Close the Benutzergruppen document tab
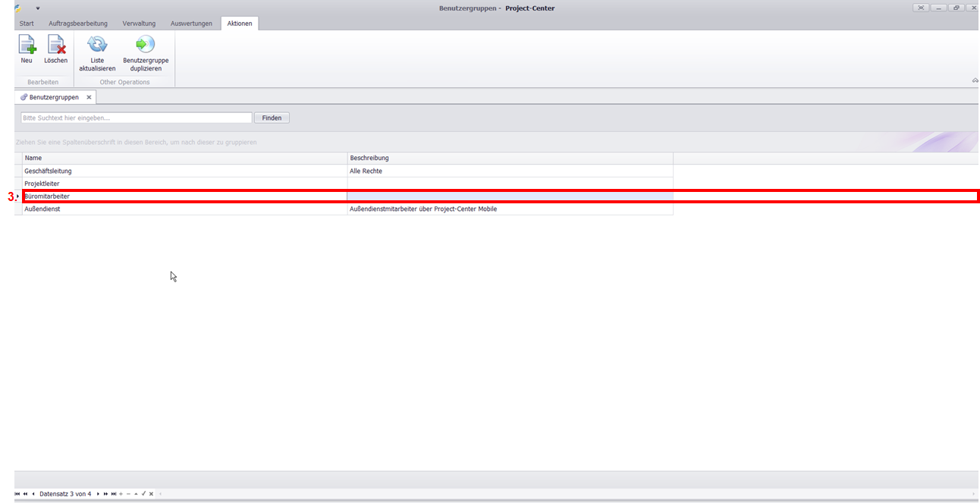 point(89,97)
